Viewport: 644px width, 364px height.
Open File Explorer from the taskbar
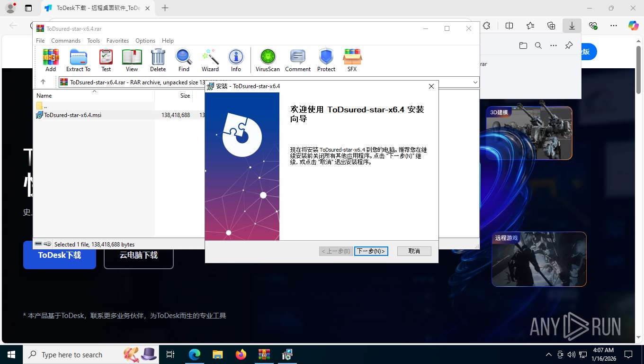(217, 355)
